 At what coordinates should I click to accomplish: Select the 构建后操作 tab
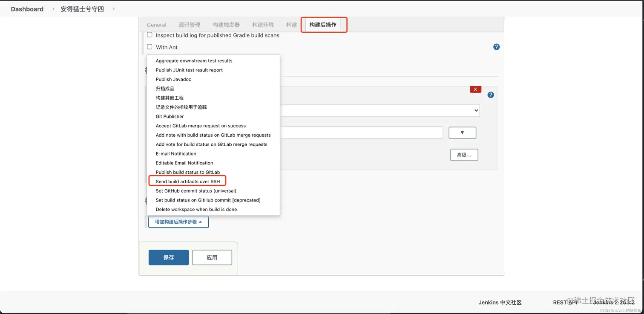click(323, 25)
